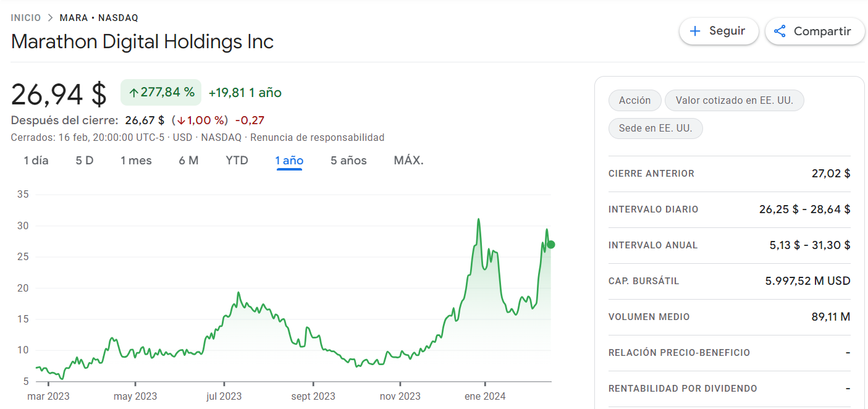Image resolution: width=868 pixels, height=409 pixels.
Task: Switch chart to YTD range
Action: pos(237,161)
